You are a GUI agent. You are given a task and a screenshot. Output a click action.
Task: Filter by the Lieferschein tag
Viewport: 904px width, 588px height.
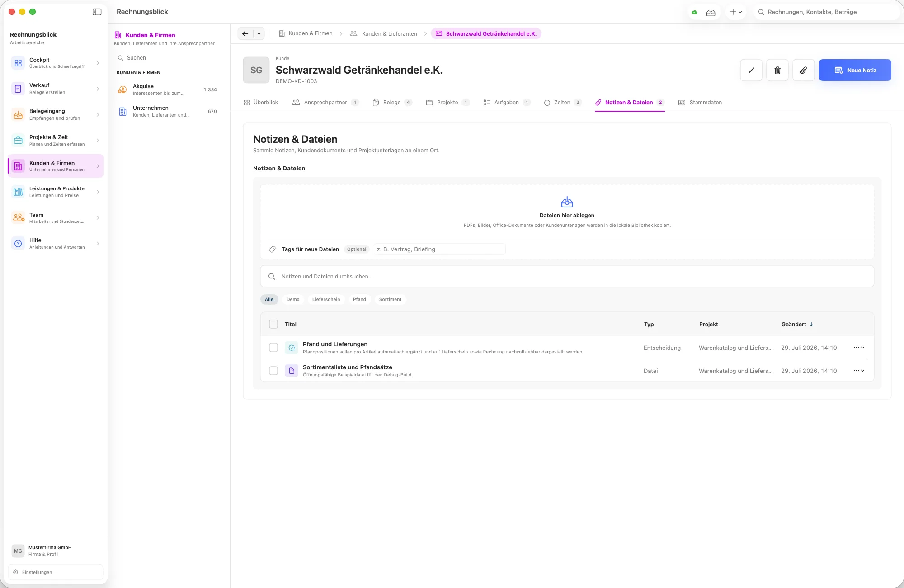[326, 300]
